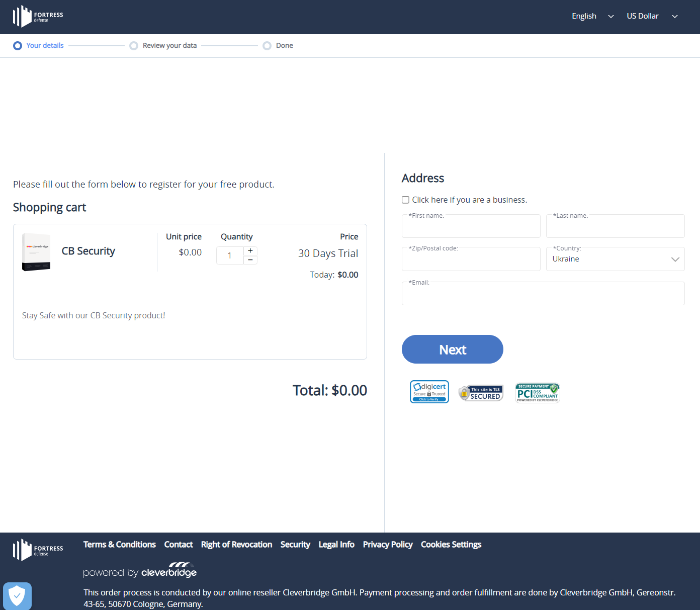Click the Today: $0.00 text

[334, 275]
